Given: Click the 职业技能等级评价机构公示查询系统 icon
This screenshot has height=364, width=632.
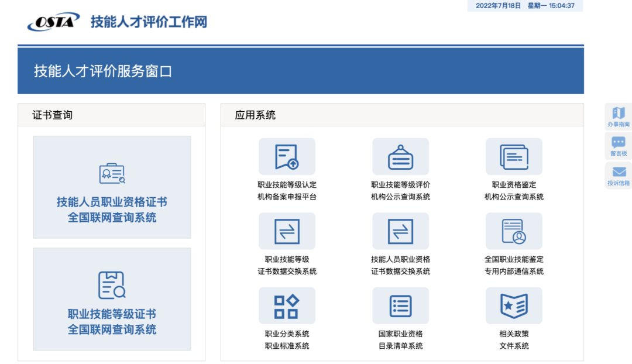Looking at the screenshot, I should (x=401, y=157).
